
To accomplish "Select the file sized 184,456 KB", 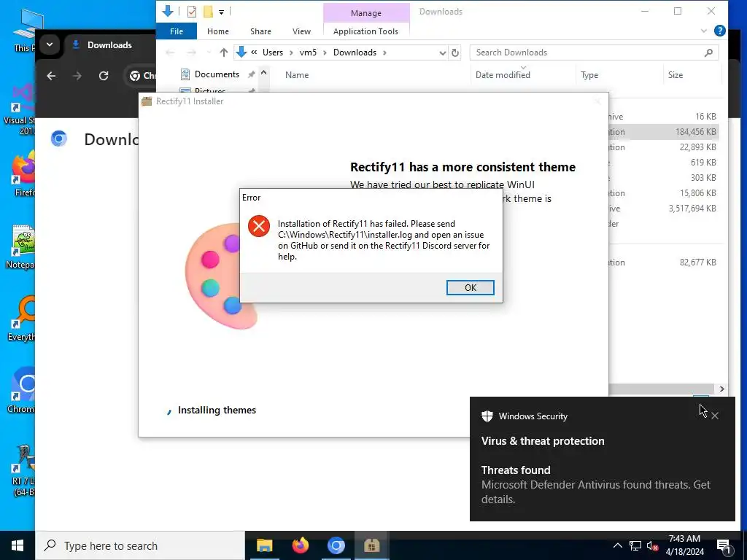I will (664, 132).
